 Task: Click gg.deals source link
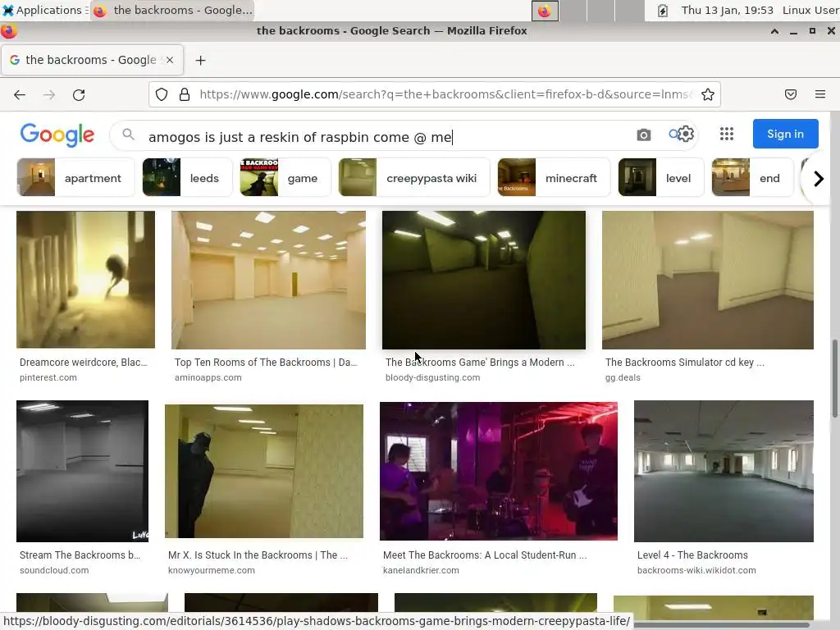pyautogui.click(x=623, y=377)
